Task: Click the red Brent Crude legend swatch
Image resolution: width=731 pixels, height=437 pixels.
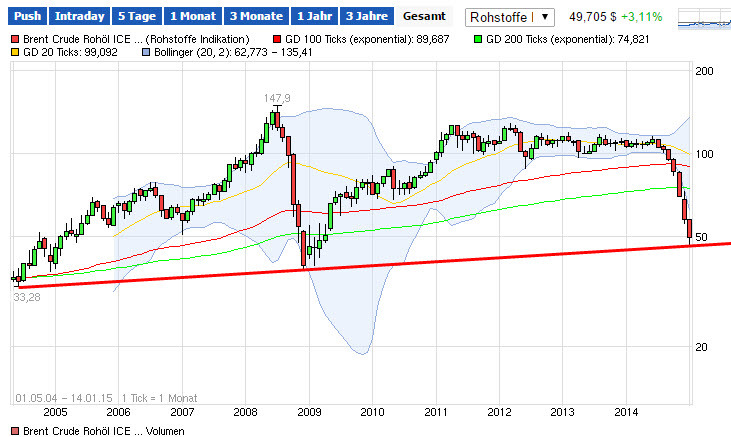Action: coord(15,39)
